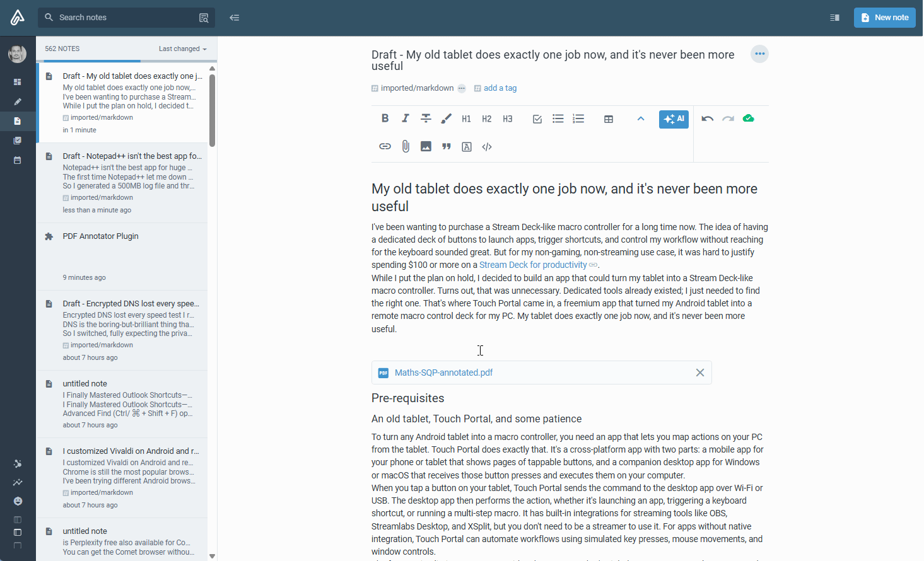The width and height of the screenshot is (924, 561).
Task: Apply Heading 1 style
Action: tap(467, 119)
